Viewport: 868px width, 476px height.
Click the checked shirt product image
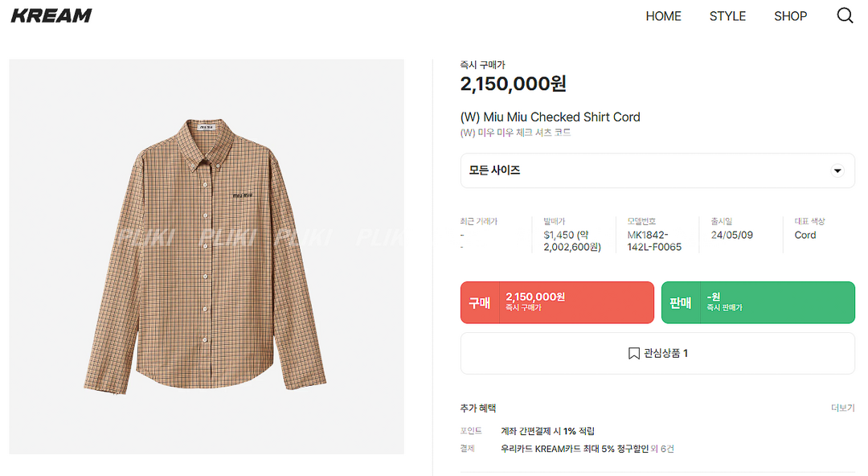(x=206, y=256)
